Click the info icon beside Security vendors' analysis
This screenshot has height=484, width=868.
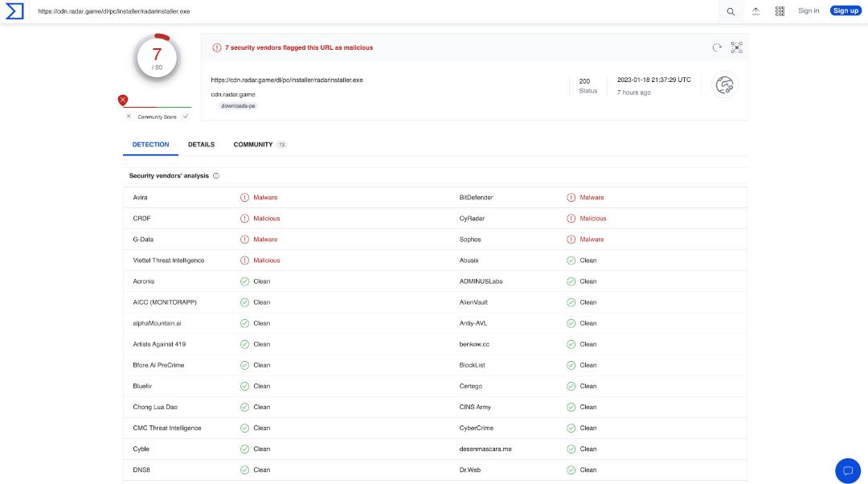pyautogui.click(x=216, y=176)
